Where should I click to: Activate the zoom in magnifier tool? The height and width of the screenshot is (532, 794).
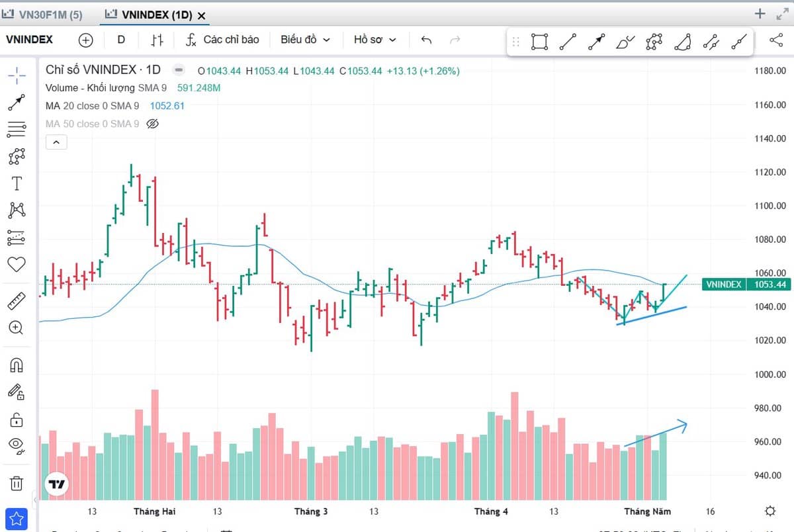tap(17, 328)
